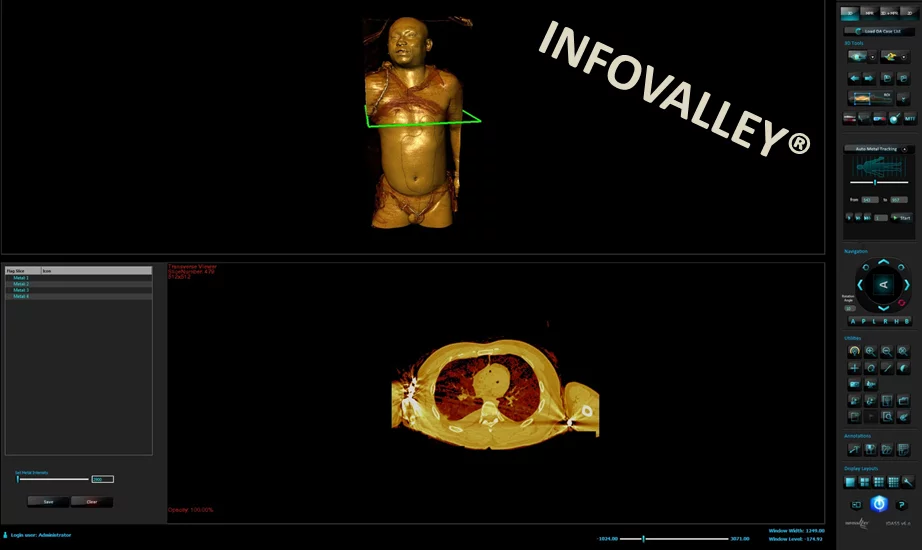Viewport: 922px width, 550px height.
Task: Rotate view right with navigation arrow
Action: tap(907, 285)
